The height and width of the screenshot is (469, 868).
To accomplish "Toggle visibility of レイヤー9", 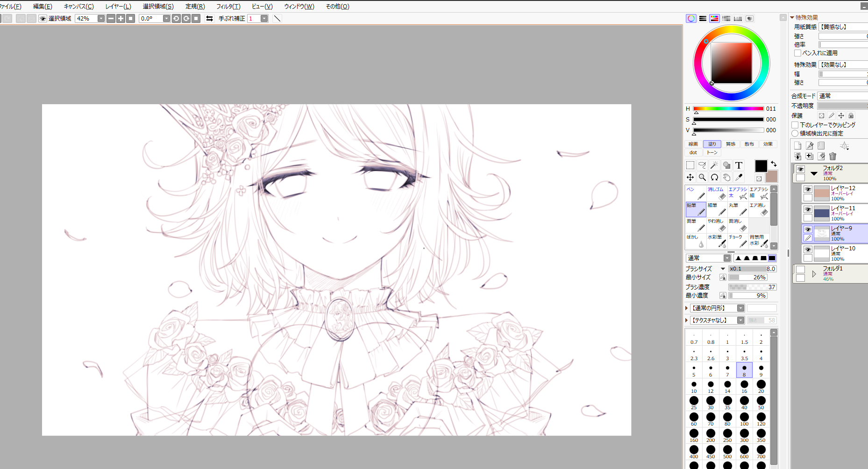I will coord(808,229).
